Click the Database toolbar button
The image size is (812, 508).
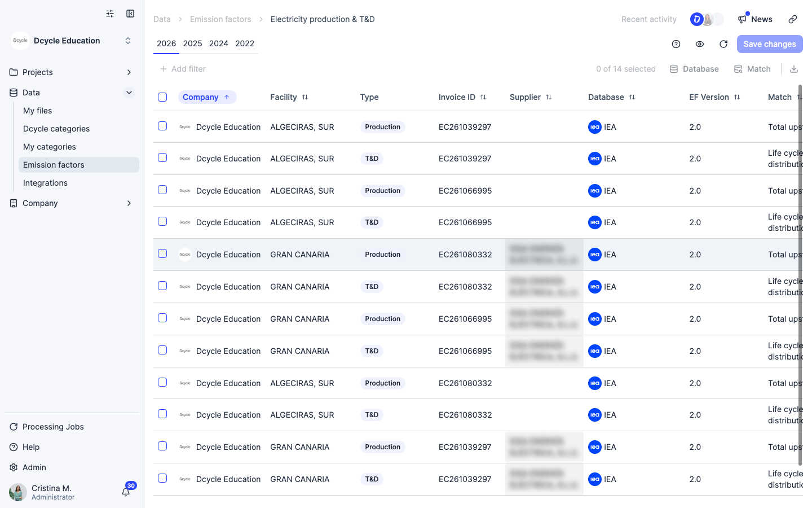[694, 69]
